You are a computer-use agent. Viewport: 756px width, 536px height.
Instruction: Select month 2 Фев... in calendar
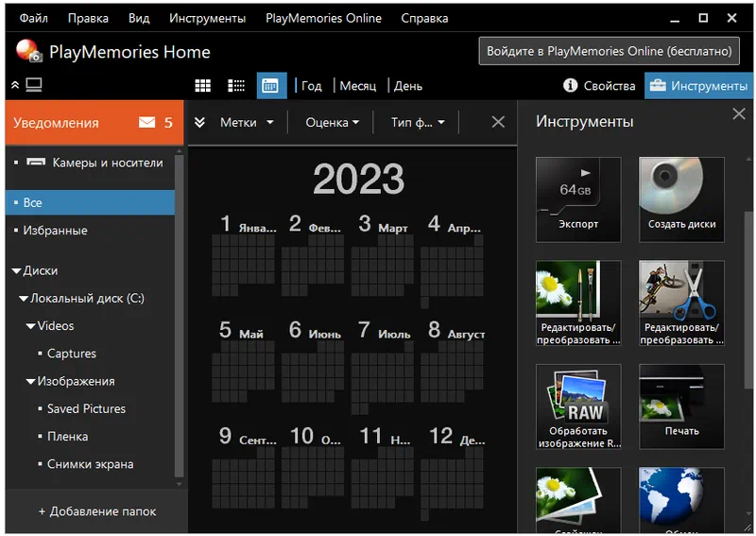[314, 255]
